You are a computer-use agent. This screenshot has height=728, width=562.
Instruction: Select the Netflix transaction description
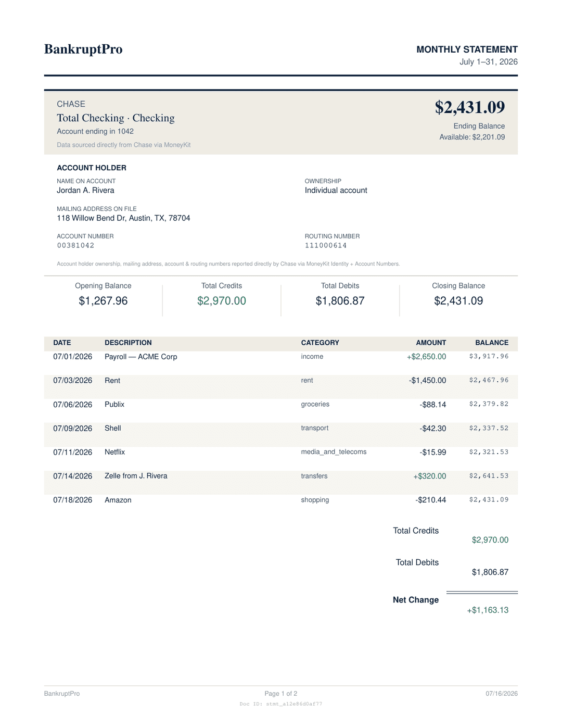tap(115, 453)
